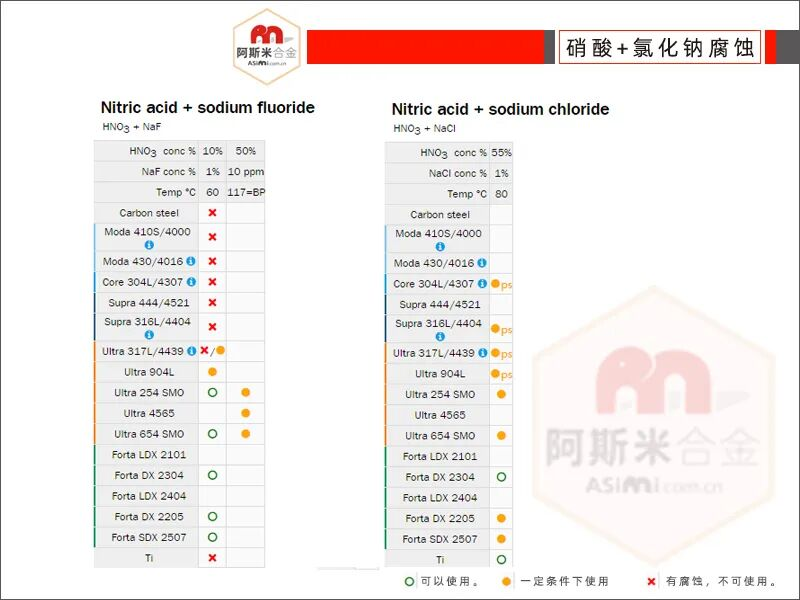Click info icon below Moda 410S/4000 in NaCl table

440,246
